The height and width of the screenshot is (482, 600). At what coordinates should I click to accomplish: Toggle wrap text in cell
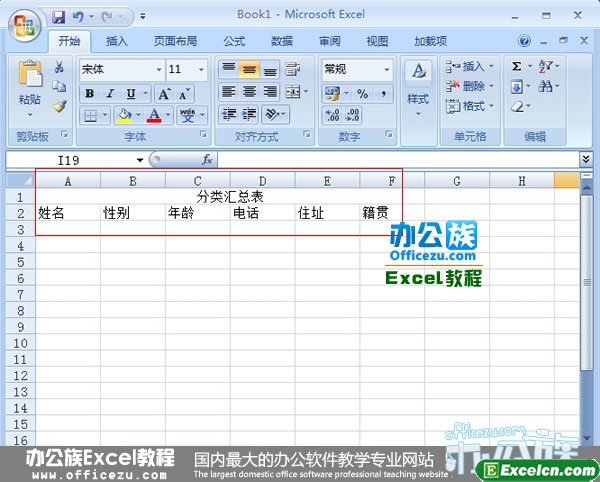293,69
